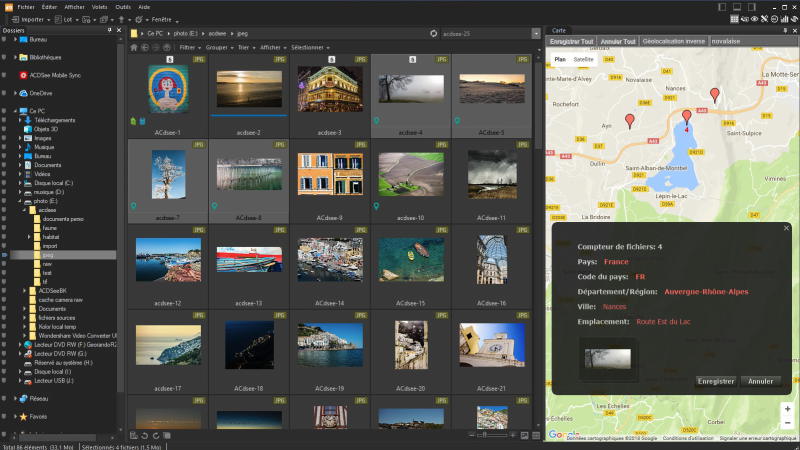Open the Éditer menu
Image resolution: width=800 pixels, height=450 pixels.
pos(49,7)
